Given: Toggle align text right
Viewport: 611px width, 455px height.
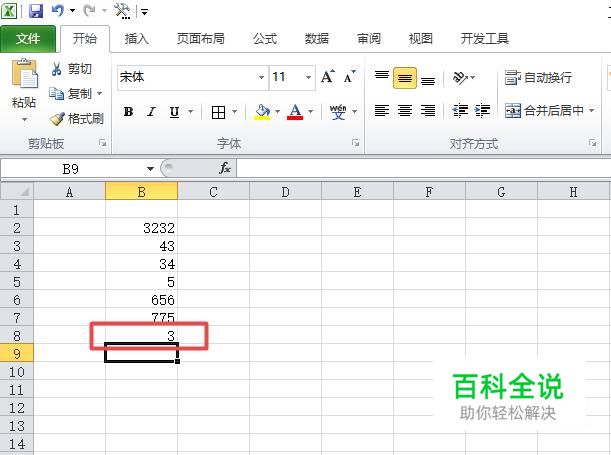Looking at the screenshot, I should click(x=428, y=111).
